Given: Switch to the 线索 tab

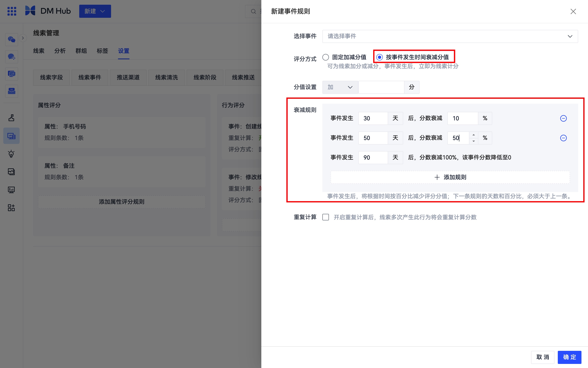Looking at the screenshot, I should click(x=39, y=51).
